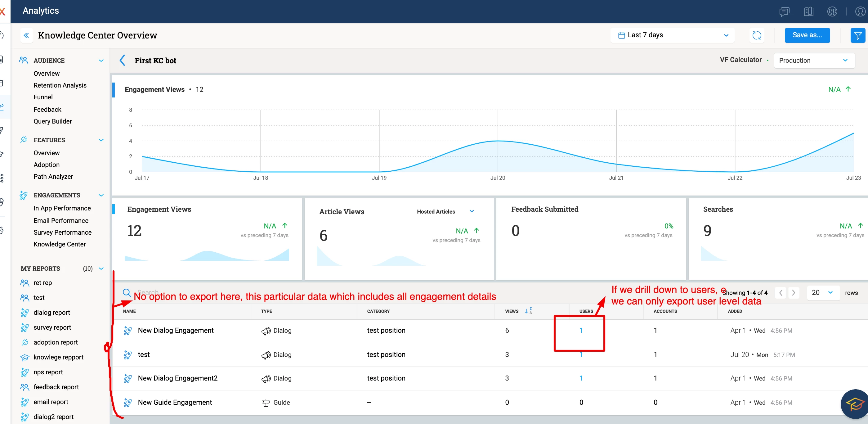Image resolution: width=868 pixels, height=424 pixels.
Task: Open the survey report saved report
Action: click(x=52, y=327)
